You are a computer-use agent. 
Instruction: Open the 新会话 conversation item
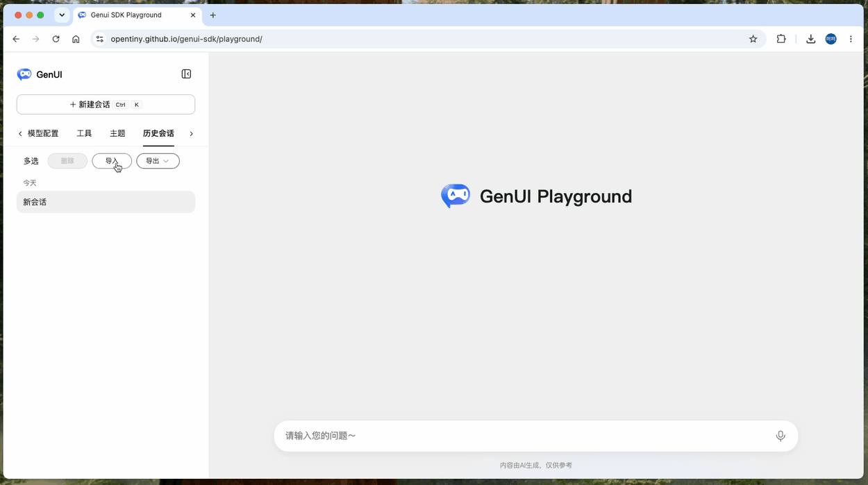click(x=106, y=202)
